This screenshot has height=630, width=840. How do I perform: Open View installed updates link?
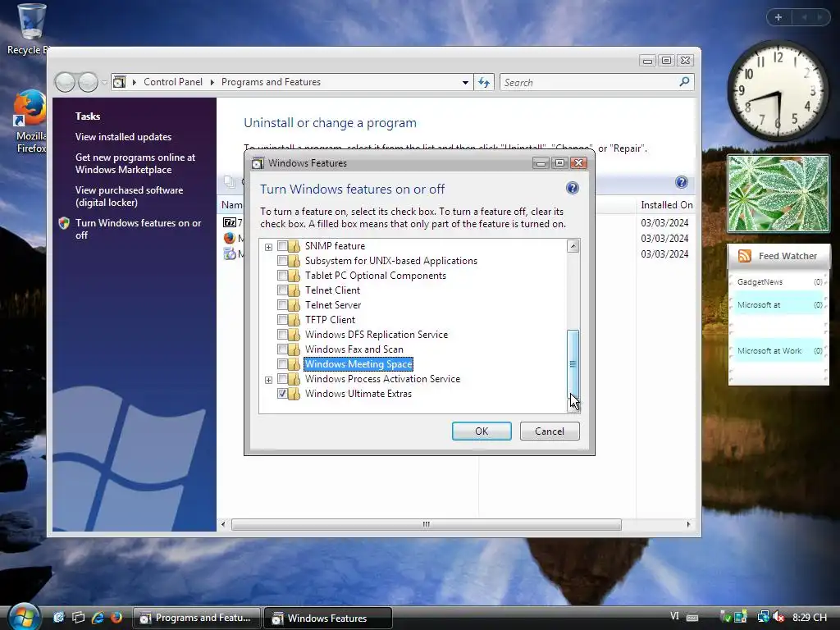tap(123, 137)
